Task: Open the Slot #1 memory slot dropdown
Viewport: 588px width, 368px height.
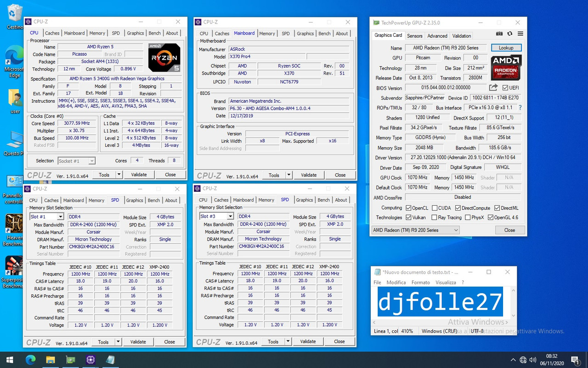Action: (x=46, y=217)
